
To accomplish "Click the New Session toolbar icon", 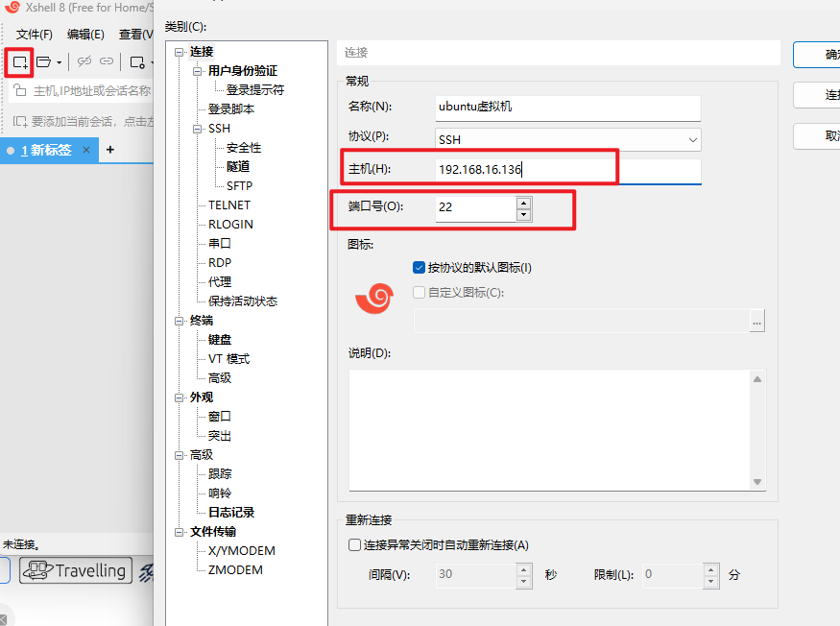I will pos(19,62).
